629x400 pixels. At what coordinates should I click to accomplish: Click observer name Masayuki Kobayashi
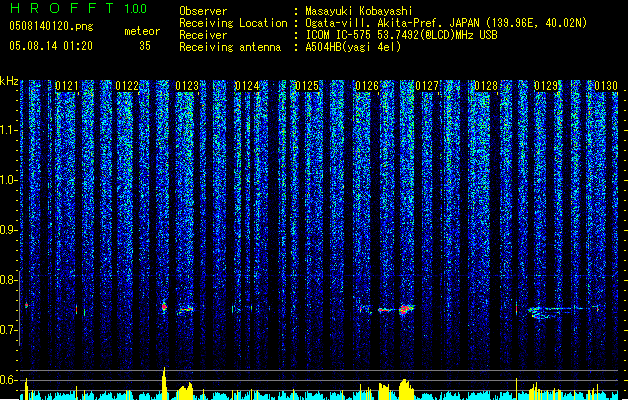click(359, 11)
